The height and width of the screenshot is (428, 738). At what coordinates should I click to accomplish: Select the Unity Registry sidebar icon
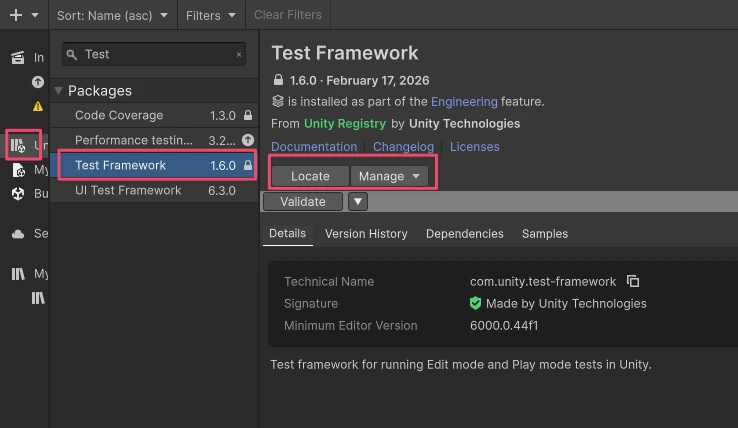(x=18, y=145)
